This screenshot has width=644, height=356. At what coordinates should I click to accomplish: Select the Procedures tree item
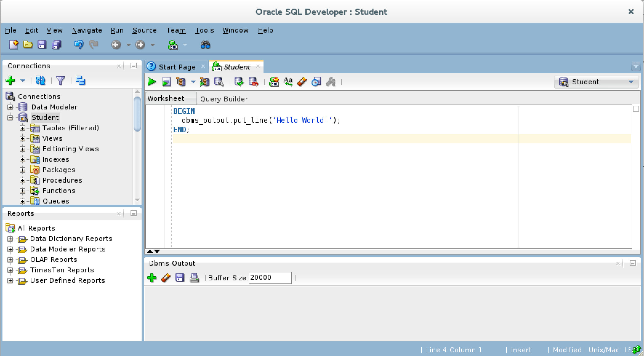coord(62,180)
